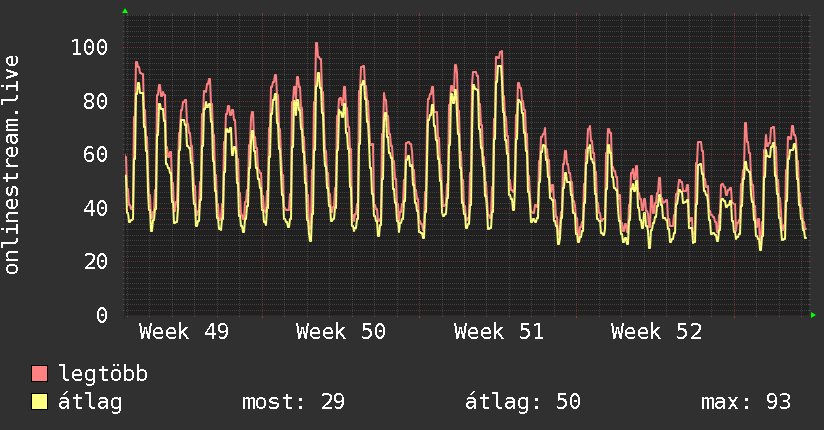
Task: Click the 80 label on the Y-axis
Action: click(96, 101)
